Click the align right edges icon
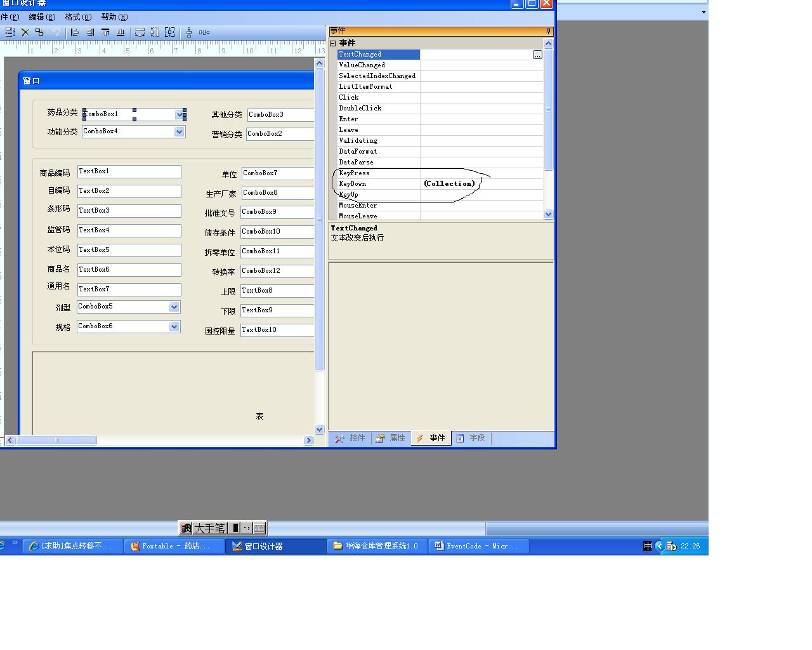This screenshot has height=650, width=812. [90, 32]
